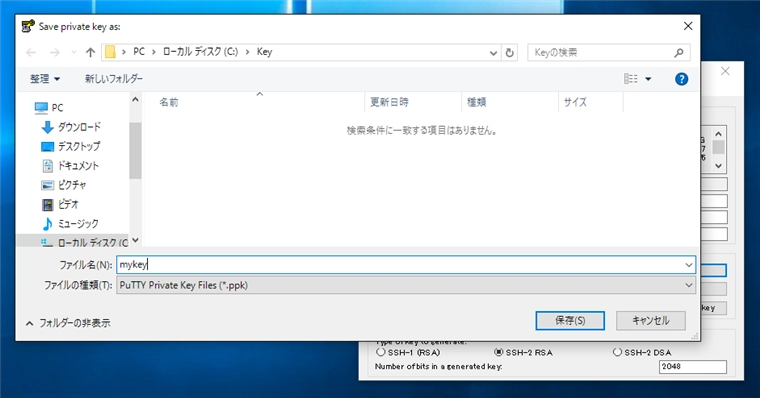Select ミュージック (Music) in navigation pane
This screenshot has width=760, height=398.
click(x=70, y=224)
